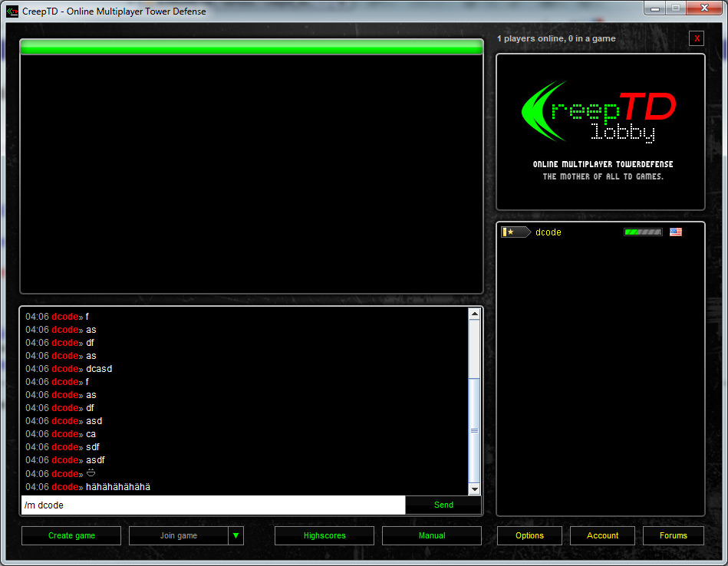Click the Join game button
Screen dimensions: 728x566
pyautogui.click(x=178, y=535)
